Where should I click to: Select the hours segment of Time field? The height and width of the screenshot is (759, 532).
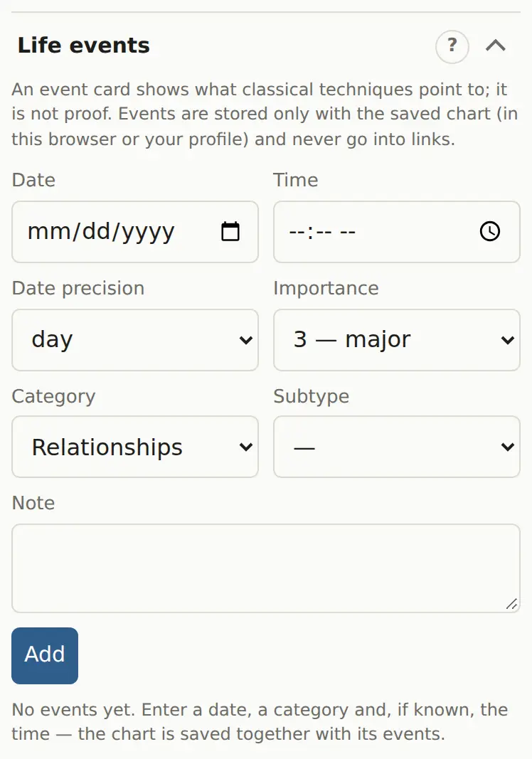(297, 232)
